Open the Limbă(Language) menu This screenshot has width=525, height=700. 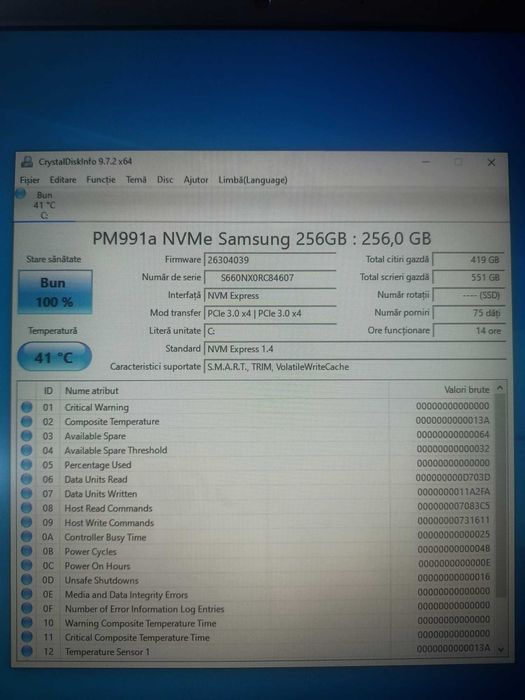(x=253, y=180)
